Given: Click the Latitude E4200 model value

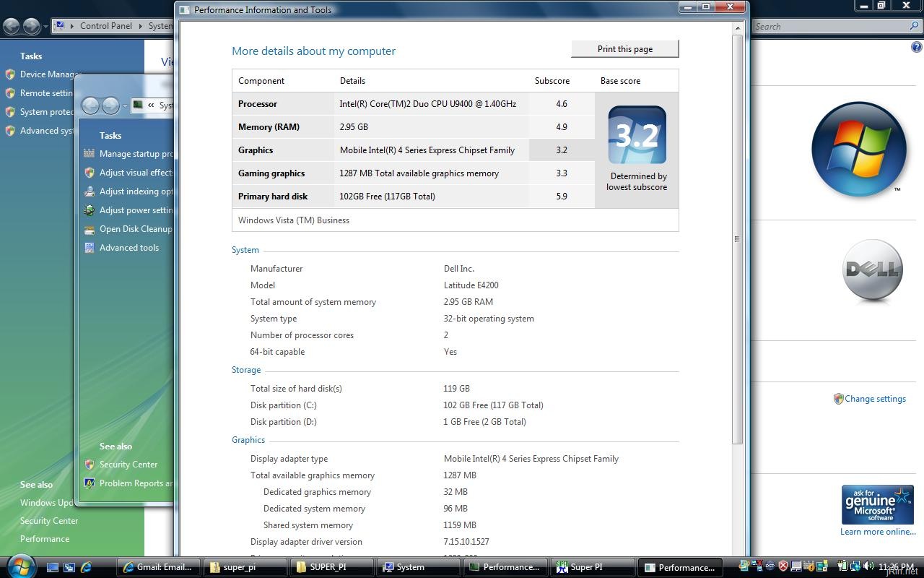Looking at the screenshot, I should [471, 285].
